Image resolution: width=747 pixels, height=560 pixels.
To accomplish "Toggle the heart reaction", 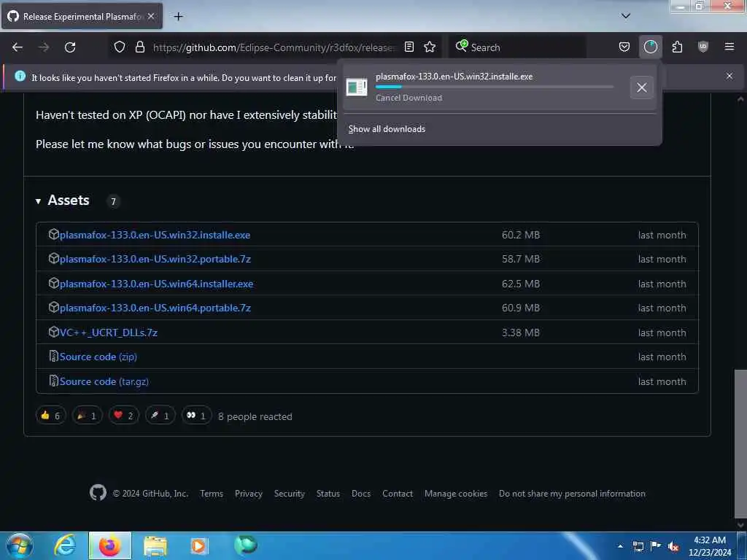I will [x=123, y=416].
